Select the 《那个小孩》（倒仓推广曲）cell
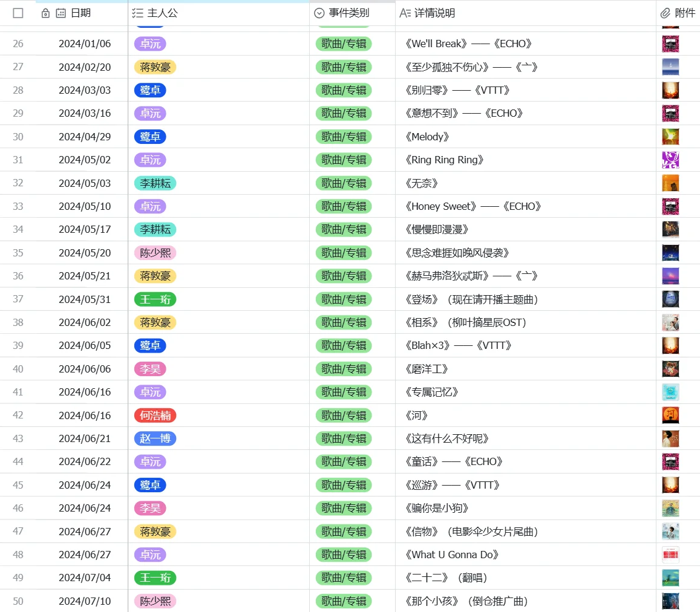This screenshot has width=700, height=612. pyautogui.click(x=525, y=601)
